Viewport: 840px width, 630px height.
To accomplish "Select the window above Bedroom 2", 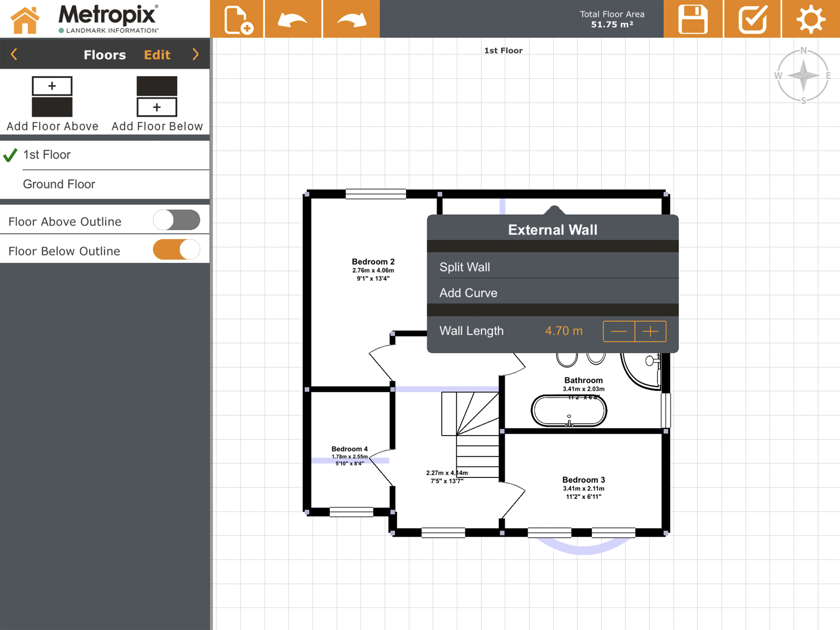I will (x=376, y=194).
